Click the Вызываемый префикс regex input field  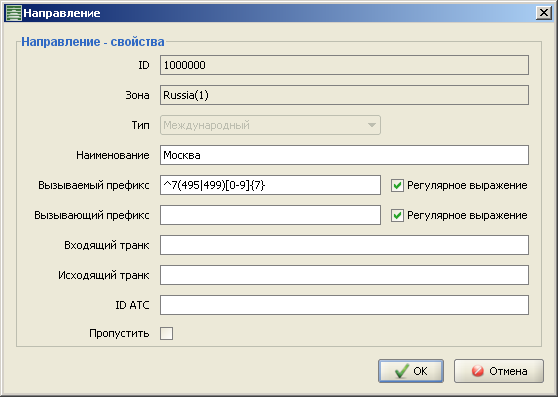tap(270, 185)
